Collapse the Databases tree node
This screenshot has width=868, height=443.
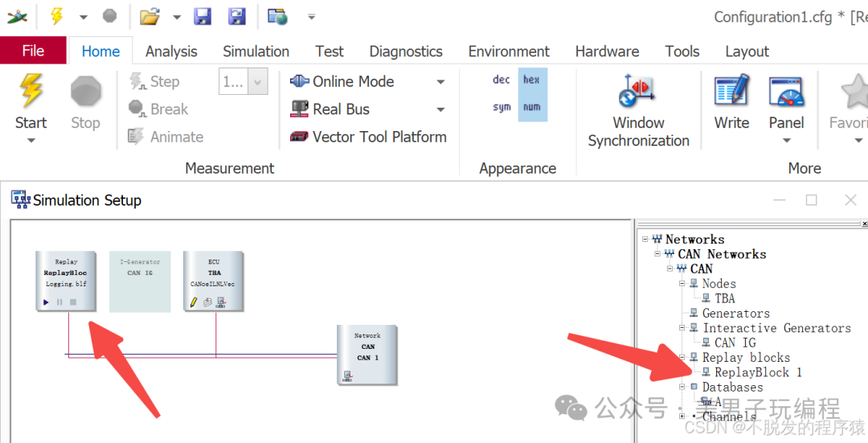[682, 387]
